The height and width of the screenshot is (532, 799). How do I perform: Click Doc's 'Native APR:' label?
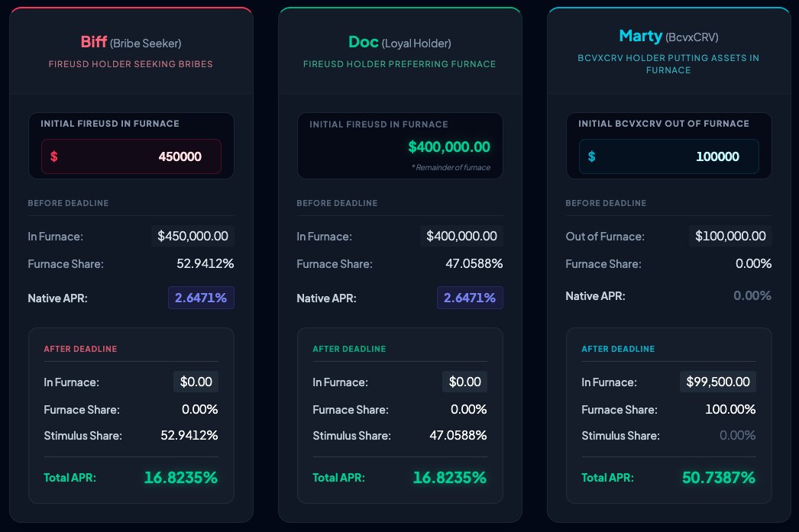326,298
